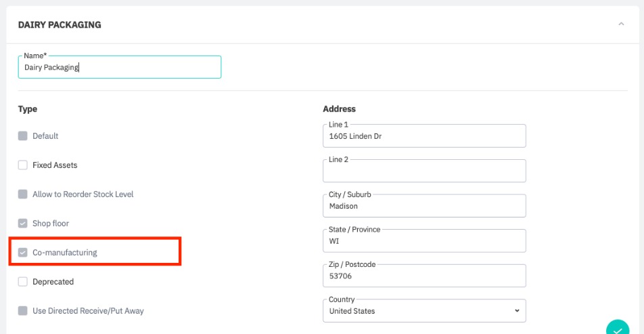This screenshot has height=334, width=644.
Task: Click into the Name text field
Action: pyautogui.click(x=120, y=68)
